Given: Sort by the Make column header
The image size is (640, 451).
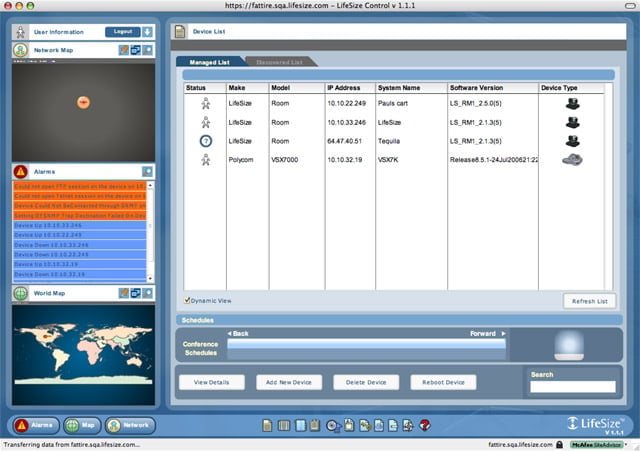Looking at the screenshot, I should (248, 88).
